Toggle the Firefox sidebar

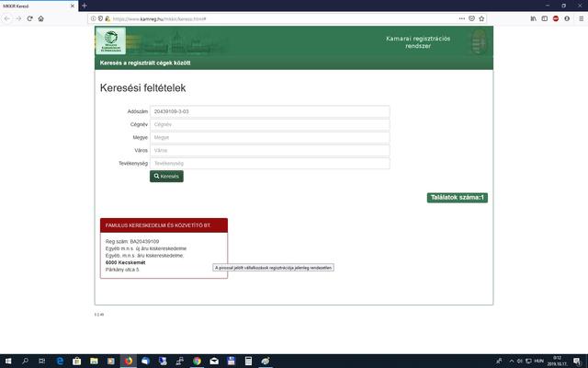545,18
